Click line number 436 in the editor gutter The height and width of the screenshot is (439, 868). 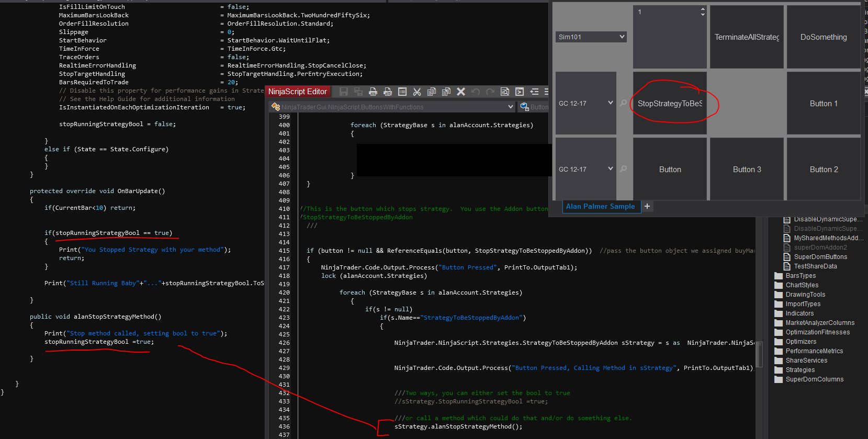[x=284, y=426]
